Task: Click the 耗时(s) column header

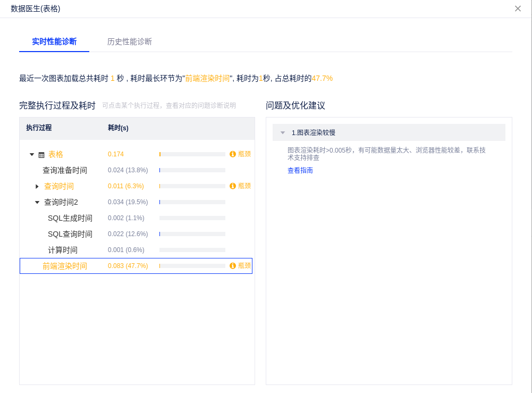Action: 118,128
